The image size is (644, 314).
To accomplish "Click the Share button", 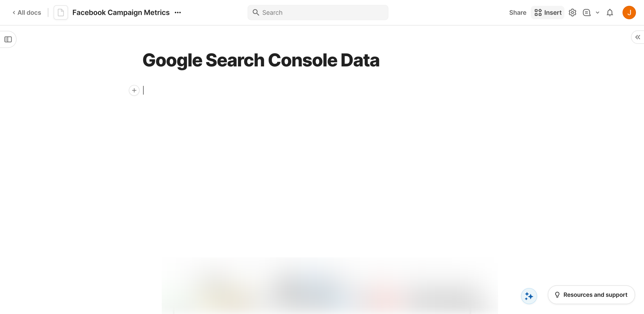I will (517, 13).
